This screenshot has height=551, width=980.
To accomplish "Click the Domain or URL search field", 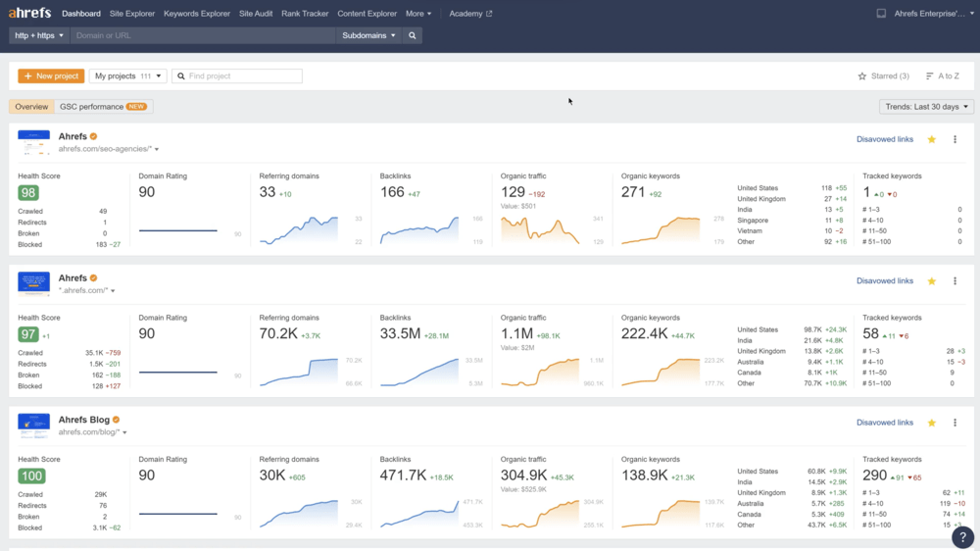I will pyautogui.click(x=203, y=35).
